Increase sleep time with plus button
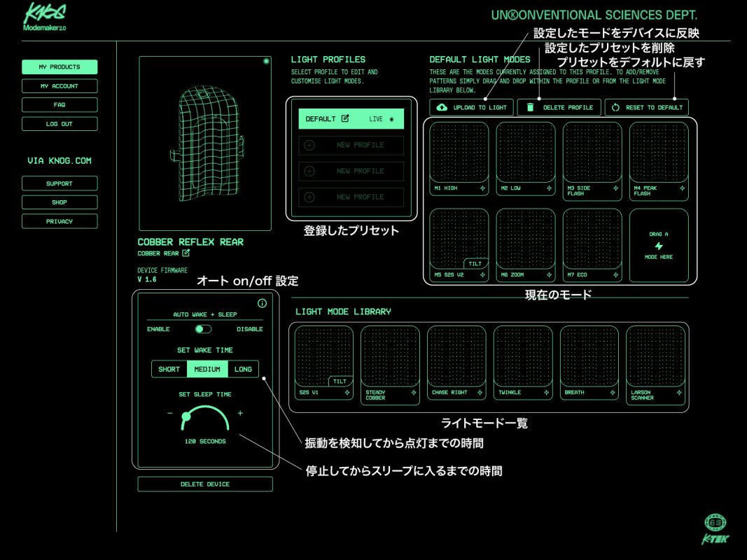 tap(240, 413)
